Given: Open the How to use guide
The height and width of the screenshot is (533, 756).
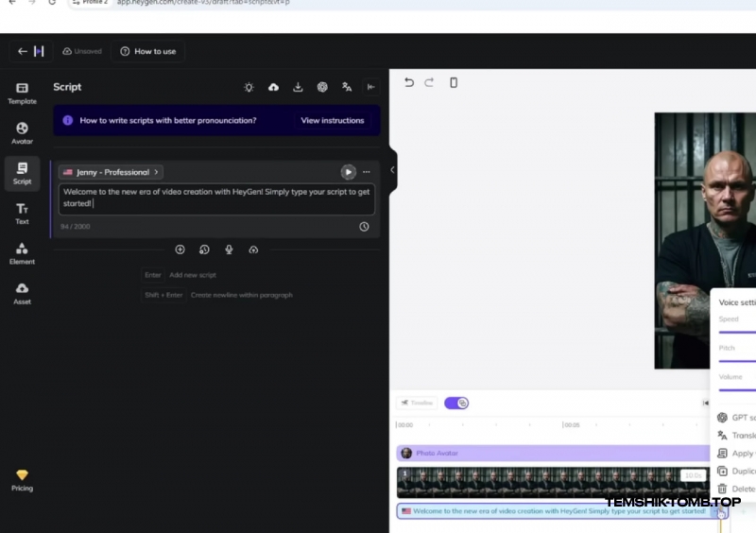Looking at the screenshot, I should pos(148,51).
